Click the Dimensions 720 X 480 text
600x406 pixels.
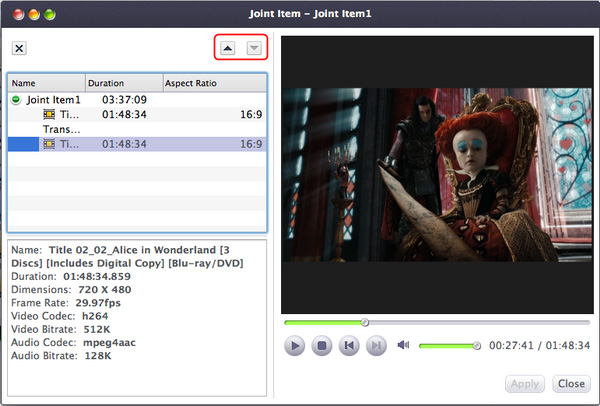[x=71, y=290]
